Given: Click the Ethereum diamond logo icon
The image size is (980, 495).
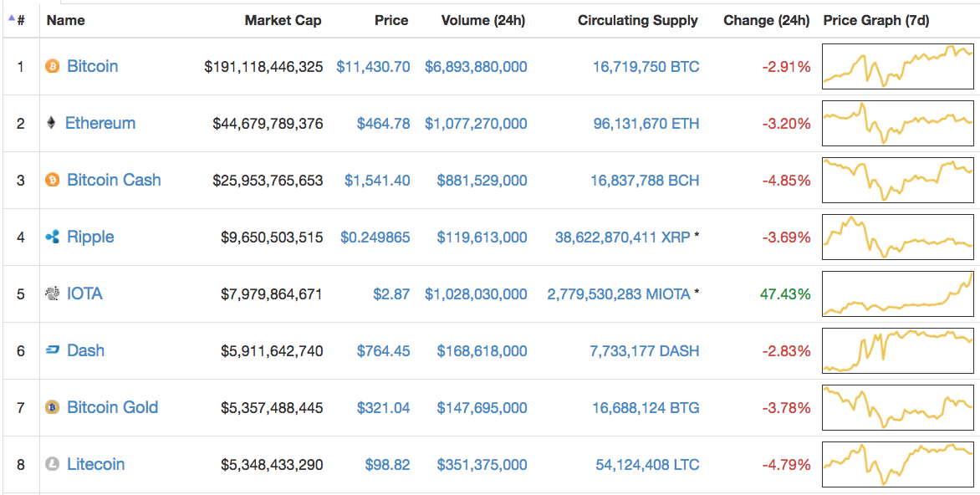Looking at the screenshot, I should tap(52, 123).
